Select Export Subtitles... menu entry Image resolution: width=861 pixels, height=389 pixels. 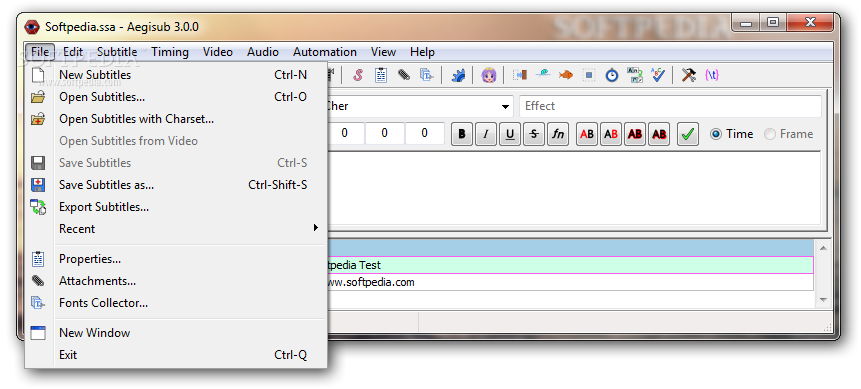pyautogui.click(x=176, y=207)
